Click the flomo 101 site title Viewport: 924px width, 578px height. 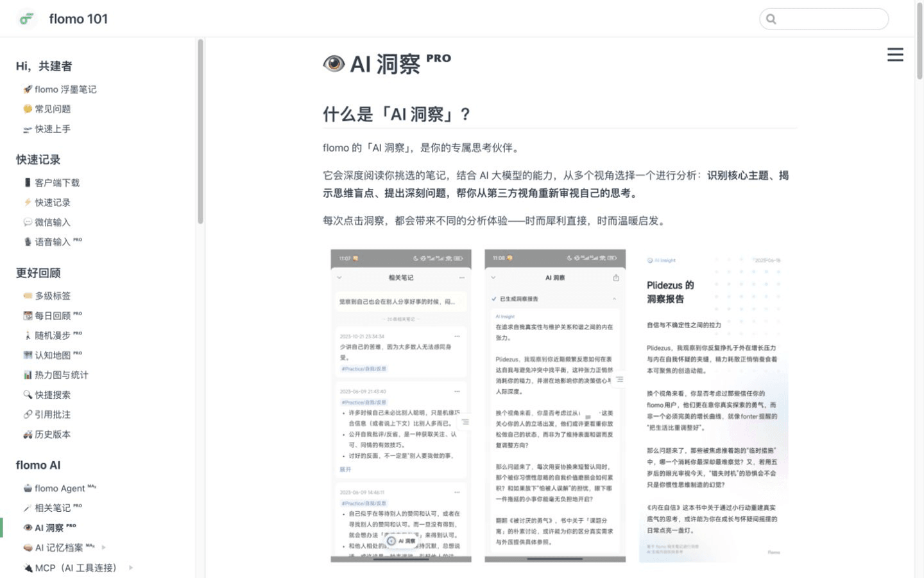click(x=78, y=19)
